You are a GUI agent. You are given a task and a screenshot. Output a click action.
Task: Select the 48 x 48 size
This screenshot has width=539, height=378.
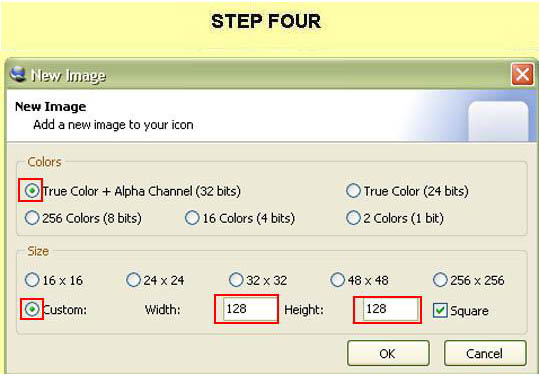click(x=337, y=280)
